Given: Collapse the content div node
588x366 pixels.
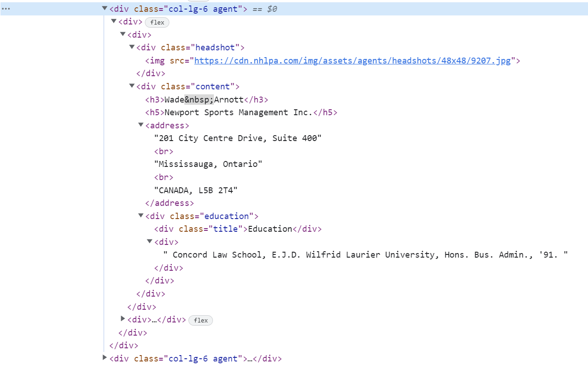Looking at the screenshot, I should (132, 86).
